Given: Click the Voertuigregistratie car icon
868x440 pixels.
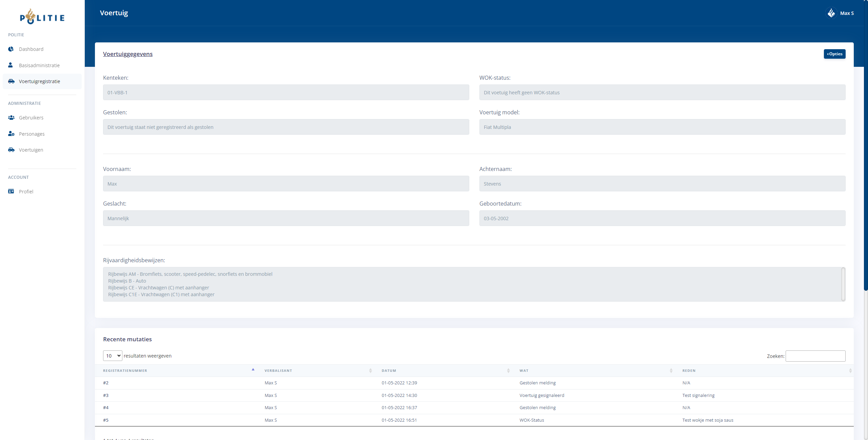Looking at the screenshot, I should coord(11,81).
